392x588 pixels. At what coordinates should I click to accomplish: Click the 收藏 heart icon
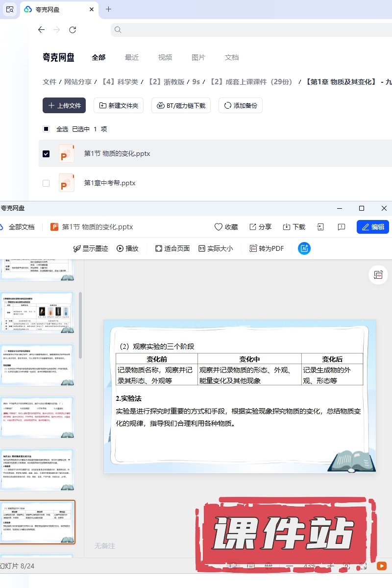pyautogui.click(x=219, y=227)
